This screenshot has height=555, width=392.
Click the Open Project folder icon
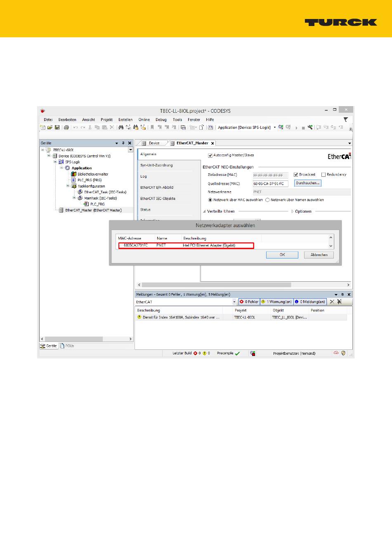(x=50, y=128)
